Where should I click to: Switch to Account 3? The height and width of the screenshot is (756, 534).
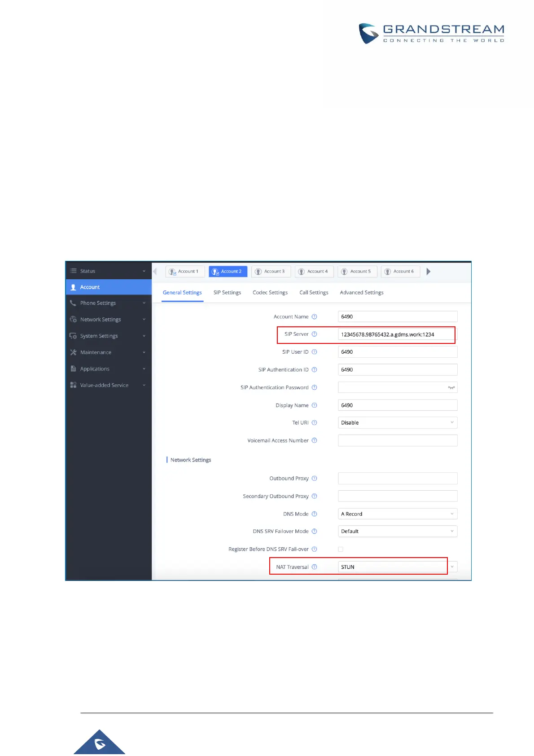271,272
